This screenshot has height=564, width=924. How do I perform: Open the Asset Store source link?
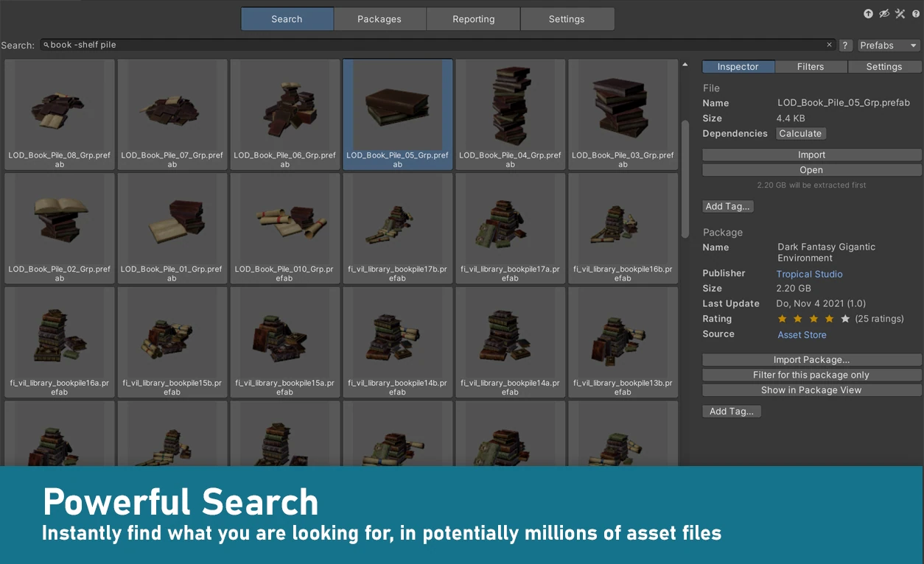[x=802, y=335]
